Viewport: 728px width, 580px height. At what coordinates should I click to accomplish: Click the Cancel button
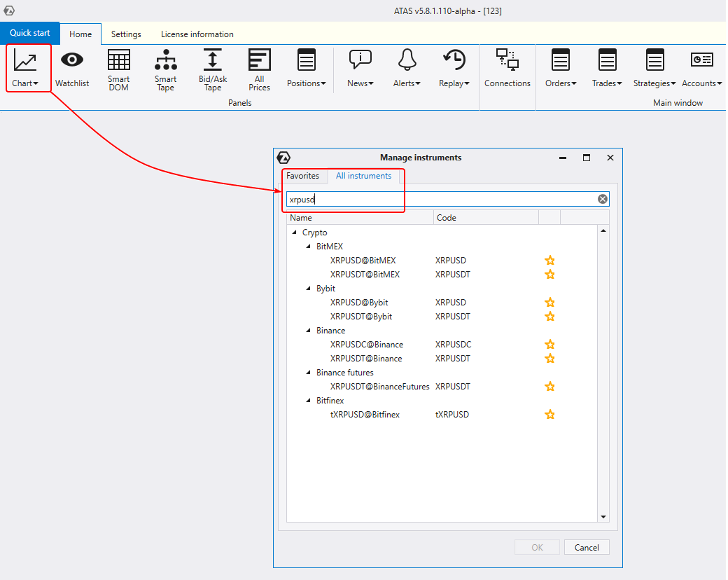587,547
